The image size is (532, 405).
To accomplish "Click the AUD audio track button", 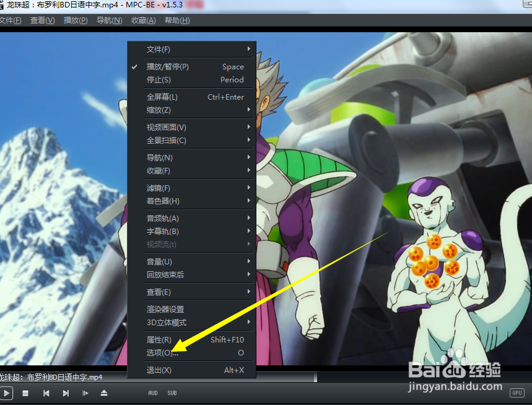I will [153, 393].
